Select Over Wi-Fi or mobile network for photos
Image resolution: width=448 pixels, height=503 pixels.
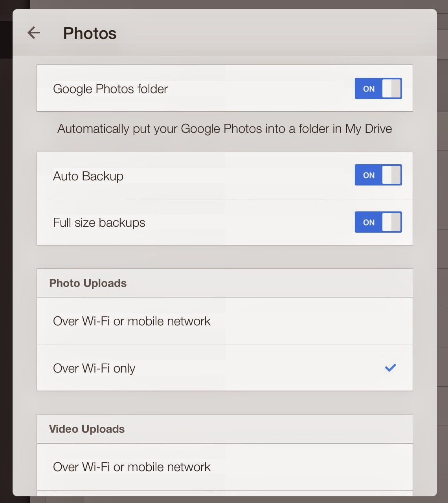click(x=132, y=321)
